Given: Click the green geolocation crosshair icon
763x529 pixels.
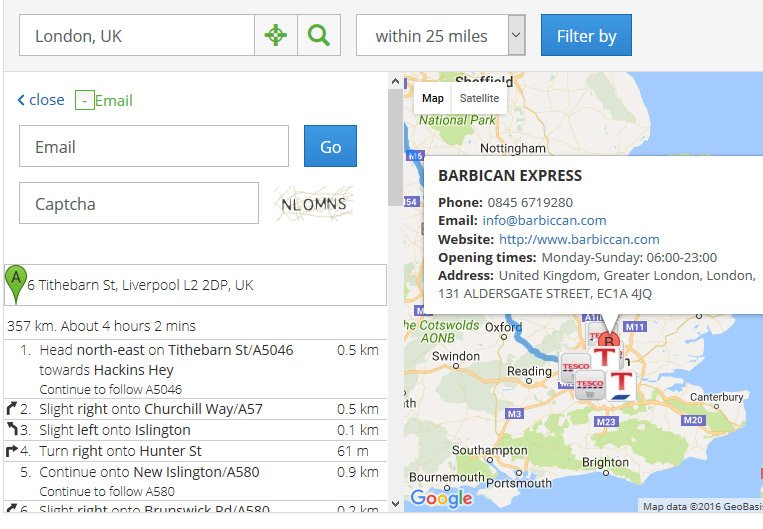Looking at the screenshot, I should coord(275,35).
